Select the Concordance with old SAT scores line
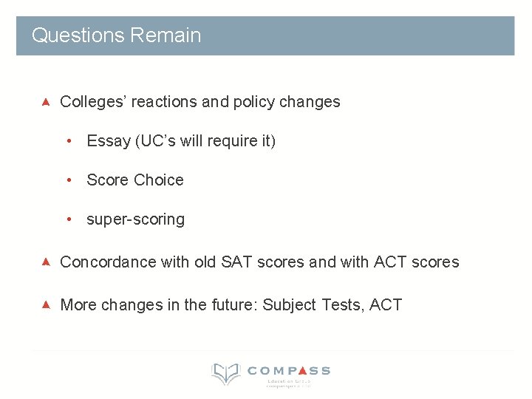The height and width of the screenshot is (399, 532). (x=259, y=262)
